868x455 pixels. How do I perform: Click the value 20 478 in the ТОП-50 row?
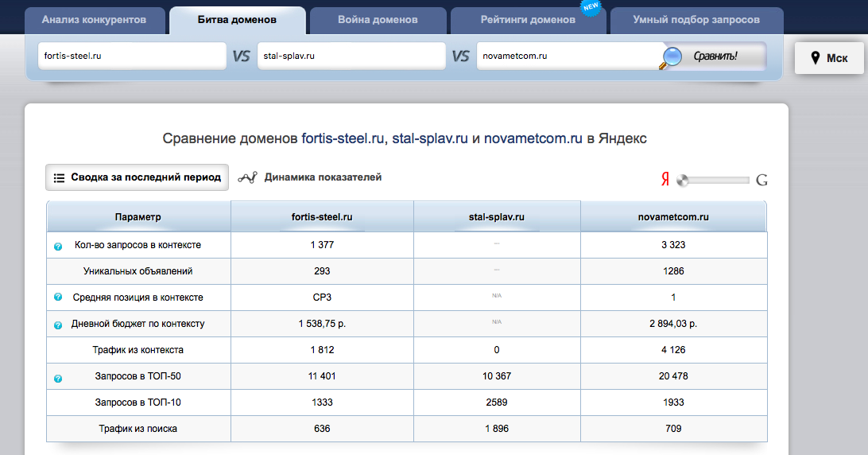point(673,375)
